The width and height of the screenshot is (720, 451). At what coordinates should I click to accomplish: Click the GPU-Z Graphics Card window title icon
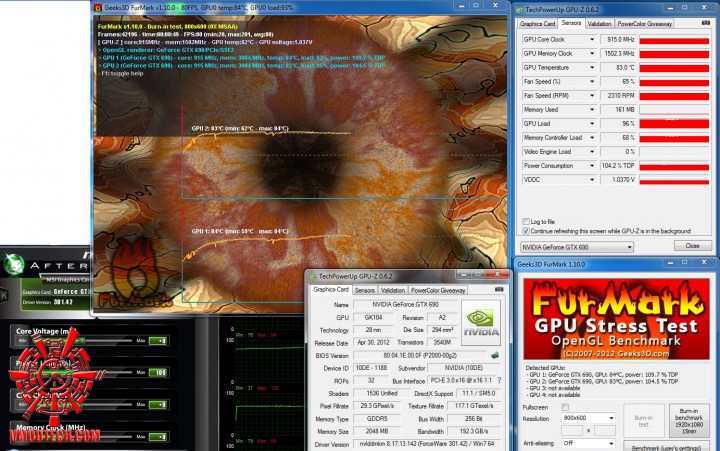coord(313,276)
